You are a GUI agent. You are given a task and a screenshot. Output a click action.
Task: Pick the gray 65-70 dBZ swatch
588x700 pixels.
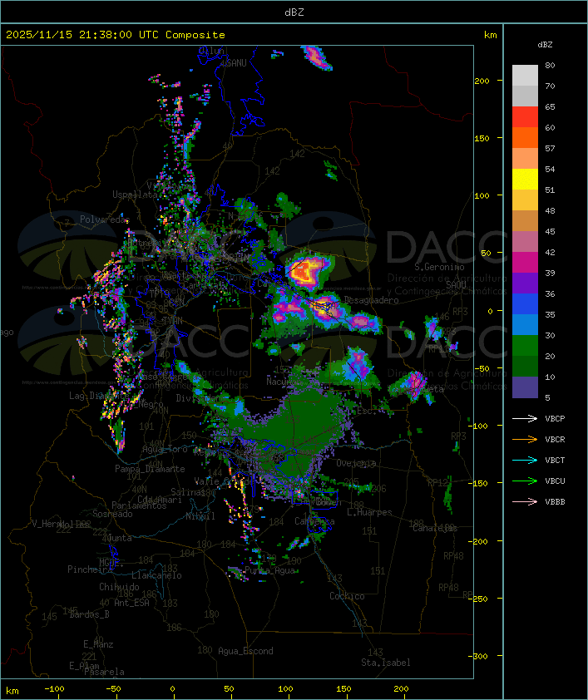point(525,96)
